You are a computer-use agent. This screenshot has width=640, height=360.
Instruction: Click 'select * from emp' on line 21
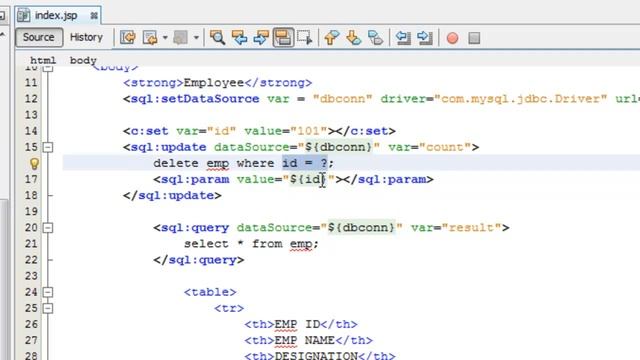point(248,244)
